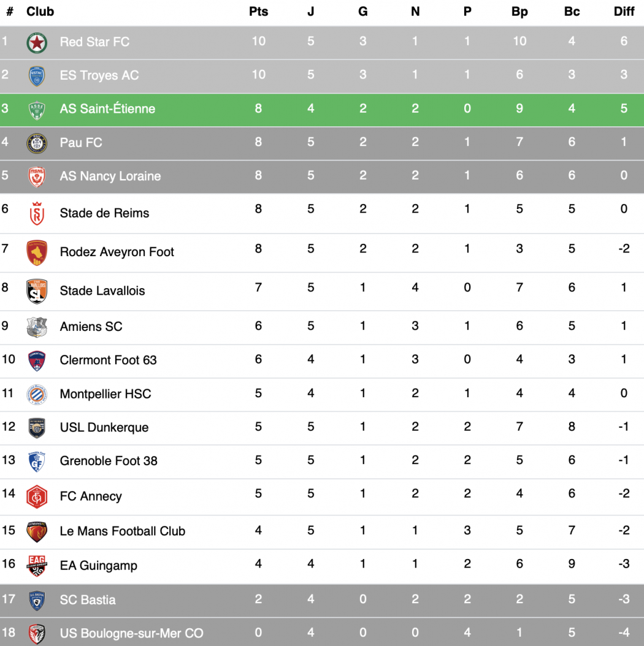Open the Stade de Reims logo

(37, 213)
